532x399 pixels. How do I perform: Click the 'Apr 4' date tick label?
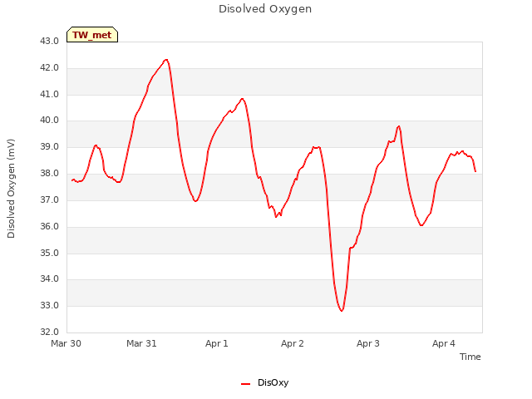coord(443,343)
